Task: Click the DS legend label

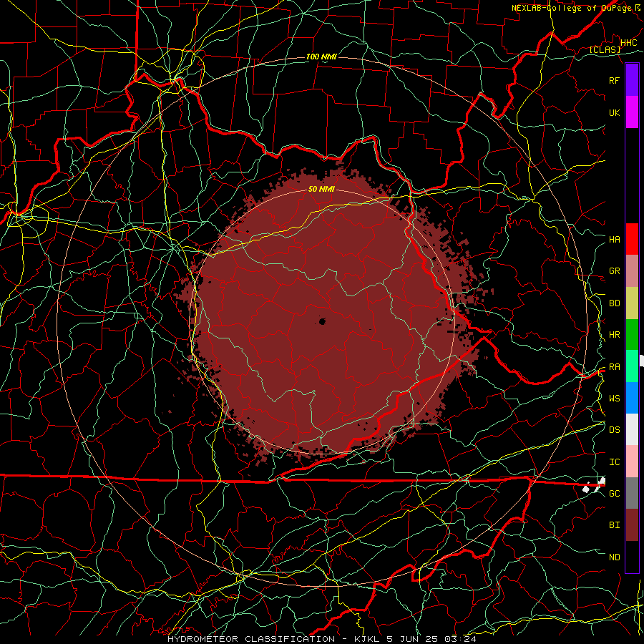Action: pyautogui.click(x=615, y=430)
